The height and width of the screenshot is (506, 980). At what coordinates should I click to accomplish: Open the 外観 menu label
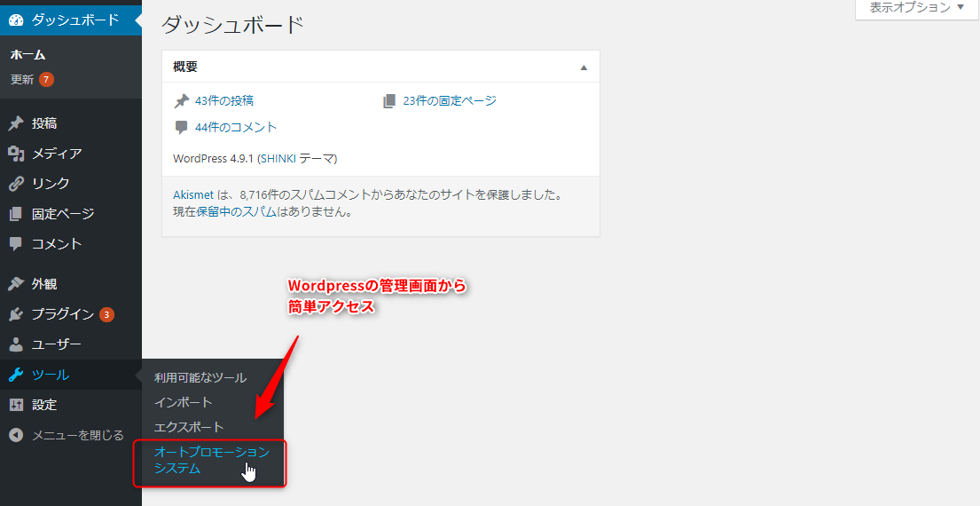coord(44,284)
